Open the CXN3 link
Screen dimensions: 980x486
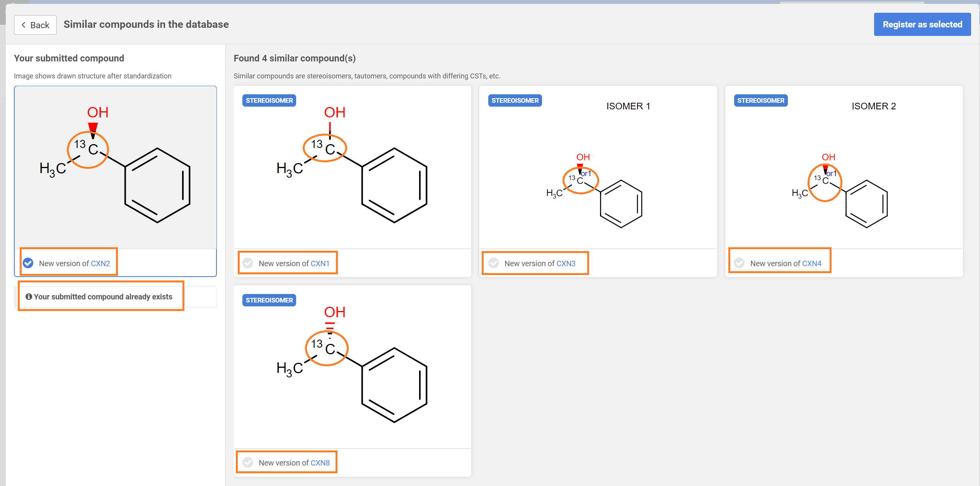(x=566, y=263)
